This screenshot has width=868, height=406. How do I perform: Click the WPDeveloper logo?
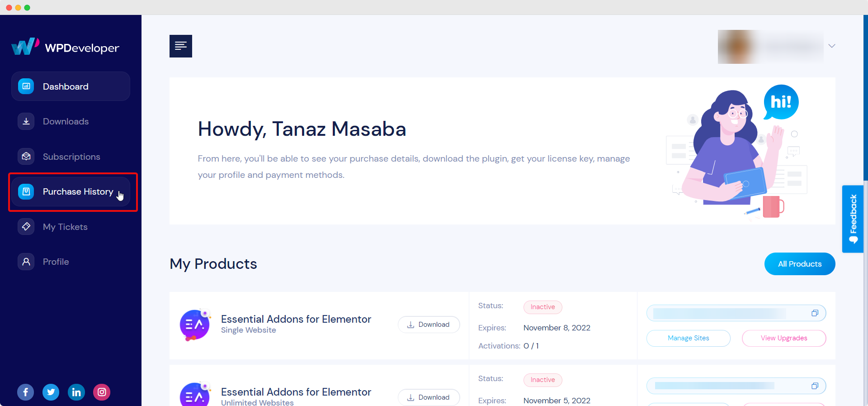[x=66, y=47]
